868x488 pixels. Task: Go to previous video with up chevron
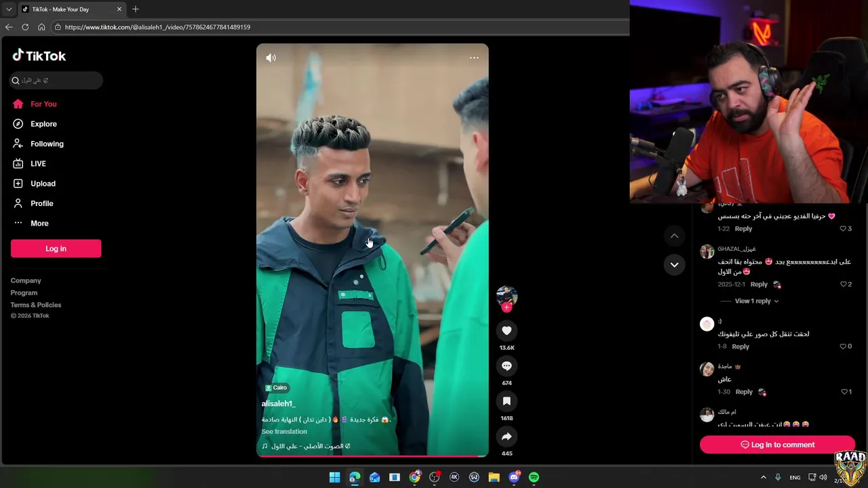tap(674, 236)
